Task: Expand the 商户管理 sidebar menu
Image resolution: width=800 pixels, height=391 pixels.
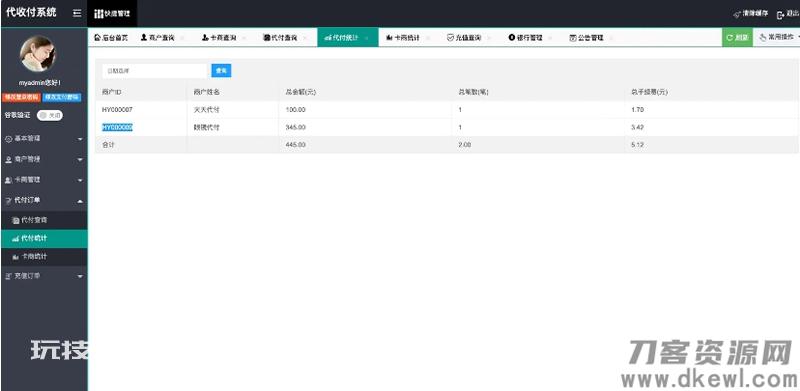Action: pos(44,160)
